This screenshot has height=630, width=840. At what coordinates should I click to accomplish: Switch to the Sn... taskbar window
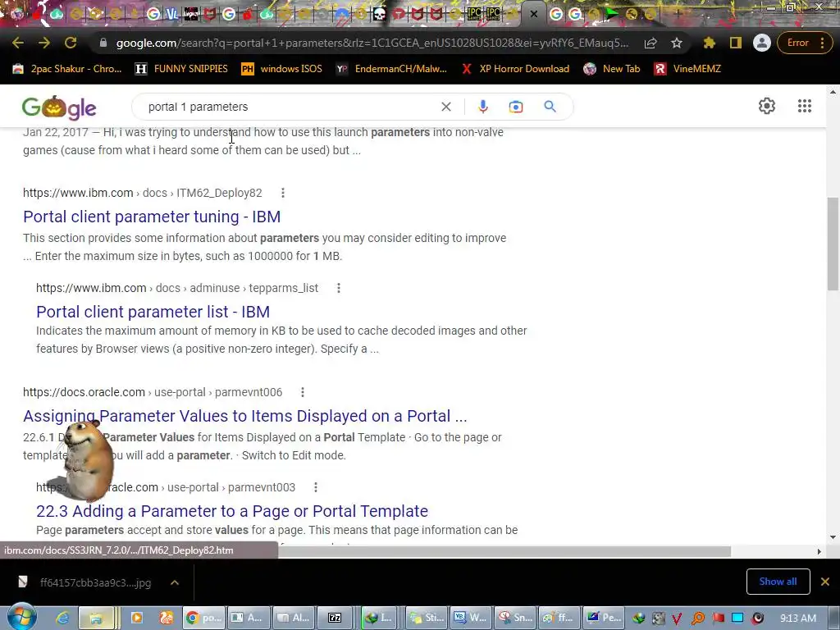tap(514, 618)
